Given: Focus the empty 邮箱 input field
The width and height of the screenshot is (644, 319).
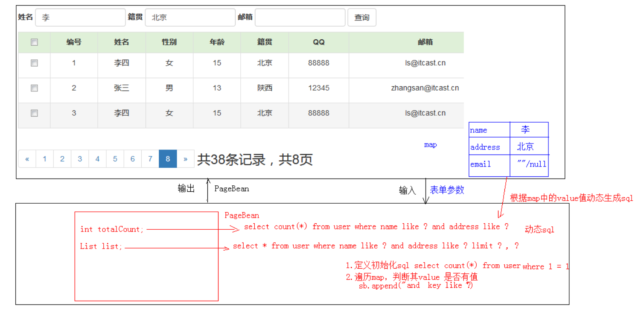Looking at the screenshot, I should pos(300,18).
